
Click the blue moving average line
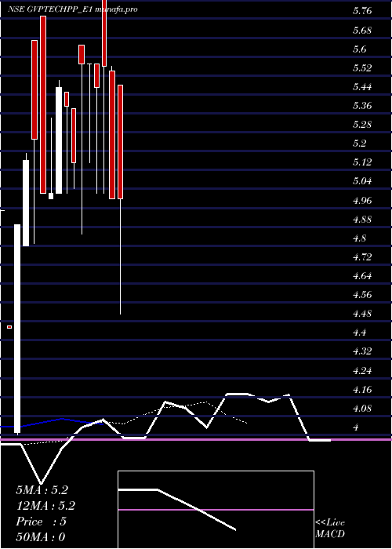tap(53, 422)
